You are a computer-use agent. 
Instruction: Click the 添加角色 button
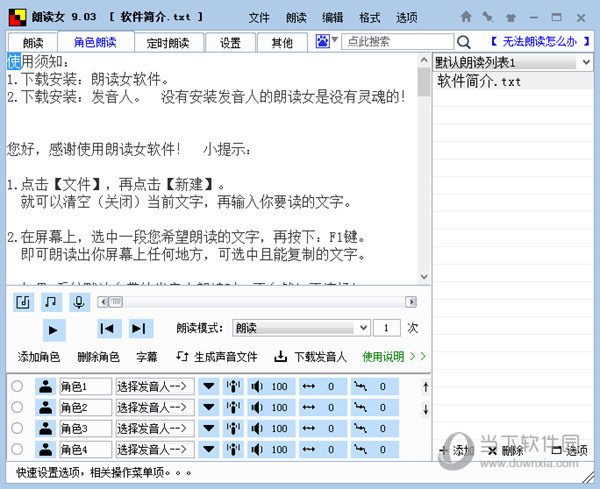click(39, 357)
